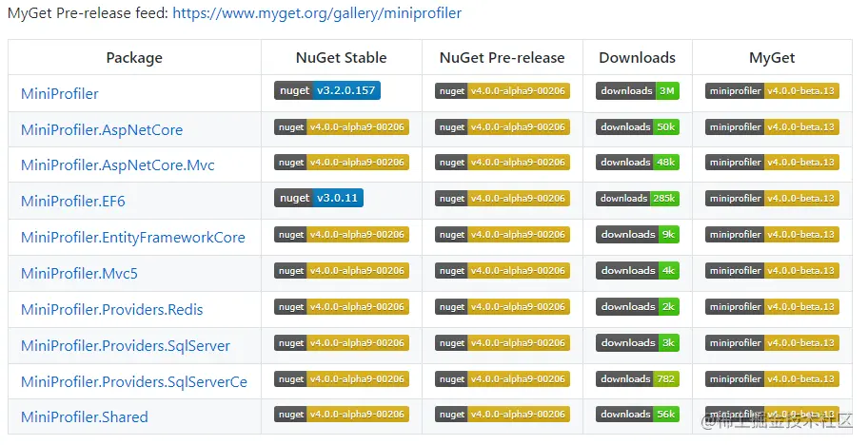Screen dimensions: 868x445
Task: Open the MiniProfiler.AspNetCore package link
Action: [102, 130]
